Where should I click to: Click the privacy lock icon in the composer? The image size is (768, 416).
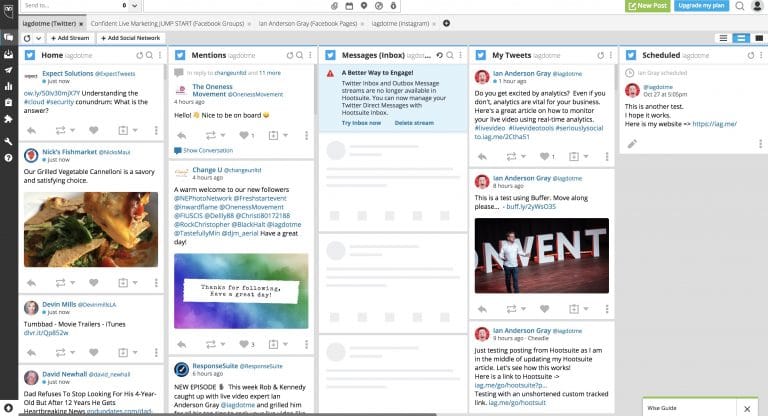(393, 6)
